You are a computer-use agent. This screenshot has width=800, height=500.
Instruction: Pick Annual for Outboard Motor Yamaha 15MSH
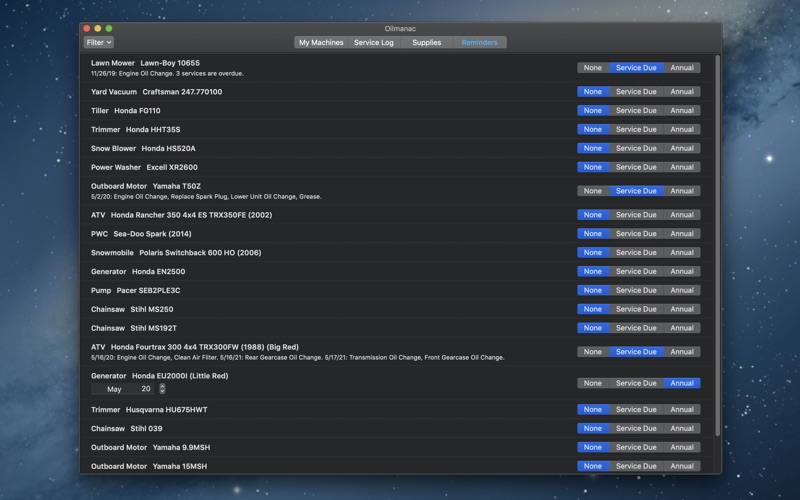click(682, 466)
